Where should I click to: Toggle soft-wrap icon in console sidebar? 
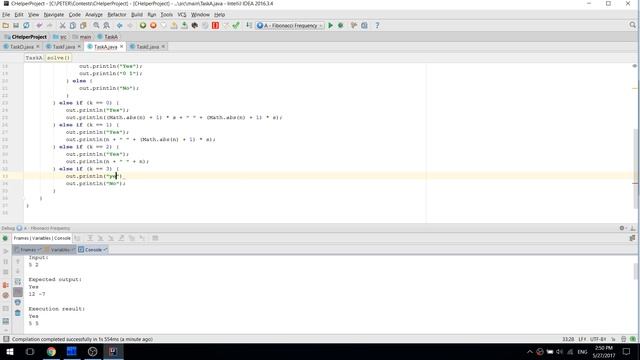point(18,282)
